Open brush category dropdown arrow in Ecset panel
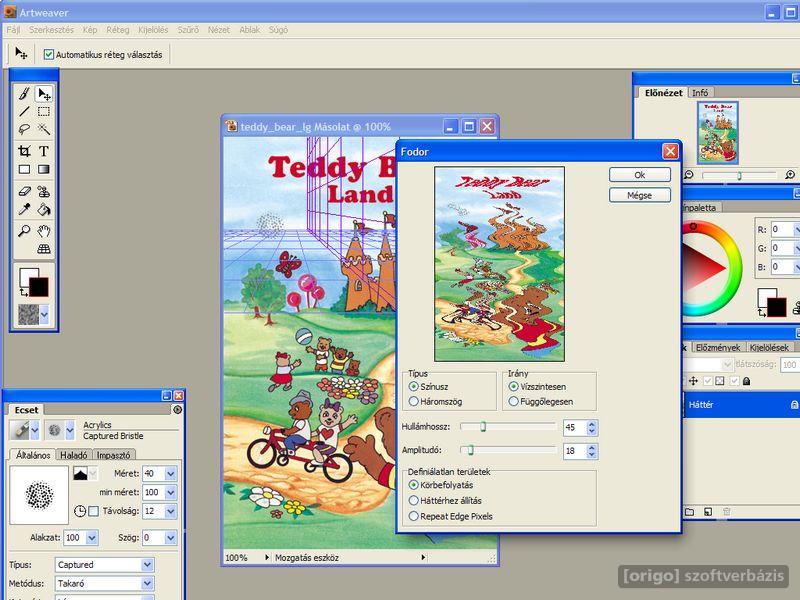Image resolution: width=800 pixels, height=600 pixels. 35,431
